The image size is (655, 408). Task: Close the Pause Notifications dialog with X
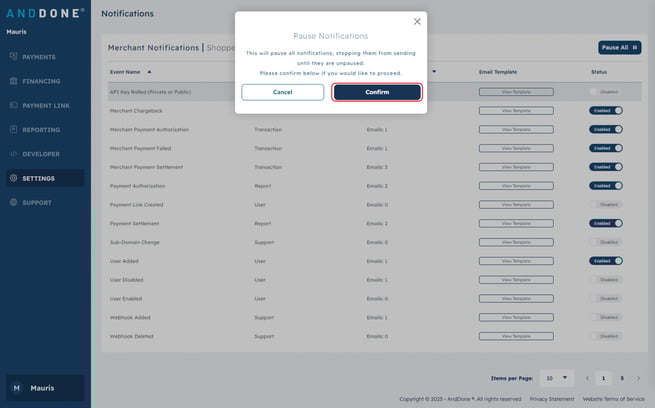click(x=417, y=21)
